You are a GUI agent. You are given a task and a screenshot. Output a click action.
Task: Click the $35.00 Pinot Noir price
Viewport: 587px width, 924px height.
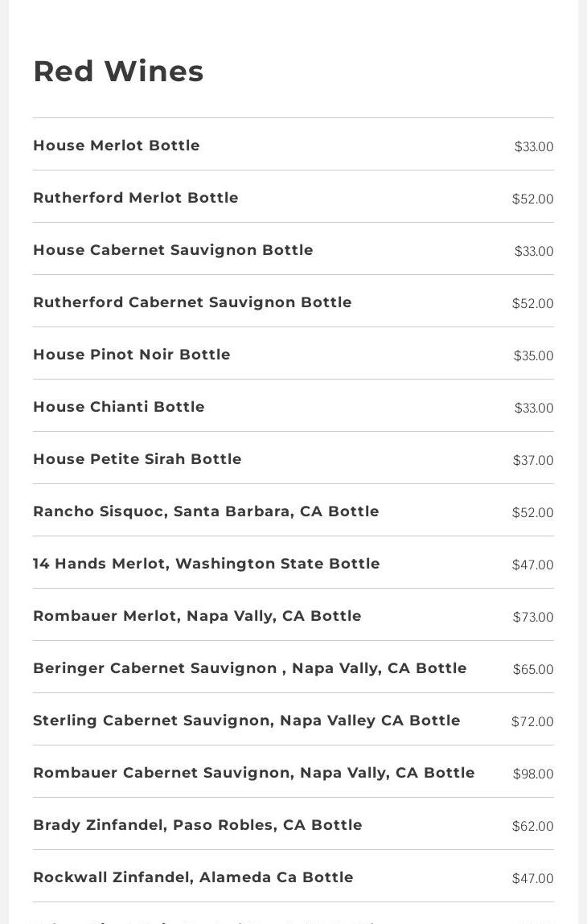pyautogui.click(x=533, y=355)
